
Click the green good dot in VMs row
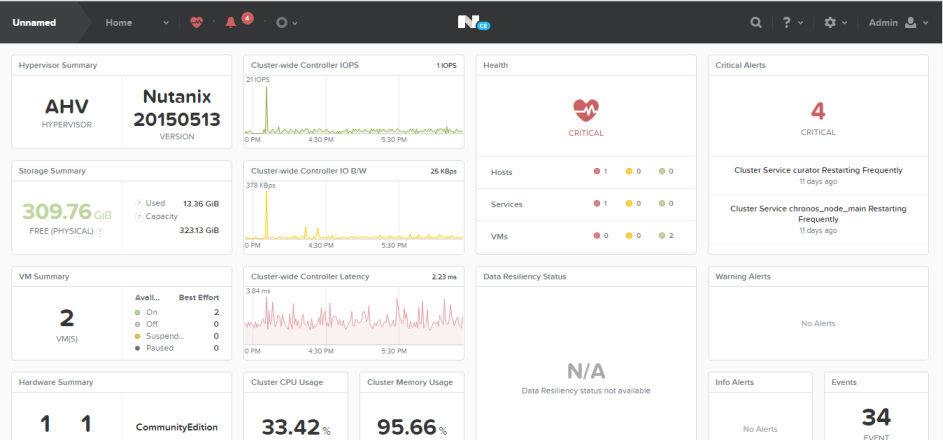tap(662, 236)
